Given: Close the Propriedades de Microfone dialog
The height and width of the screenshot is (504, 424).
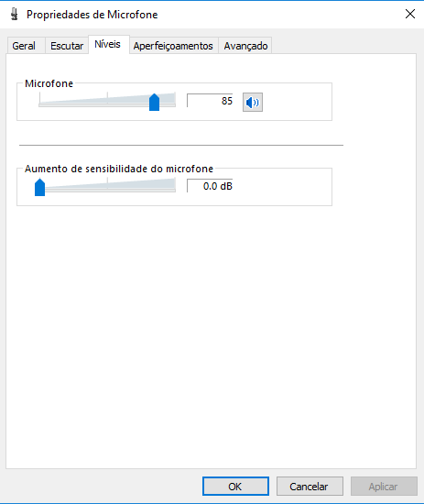Looking at the screenshot, I should point(410,14).
